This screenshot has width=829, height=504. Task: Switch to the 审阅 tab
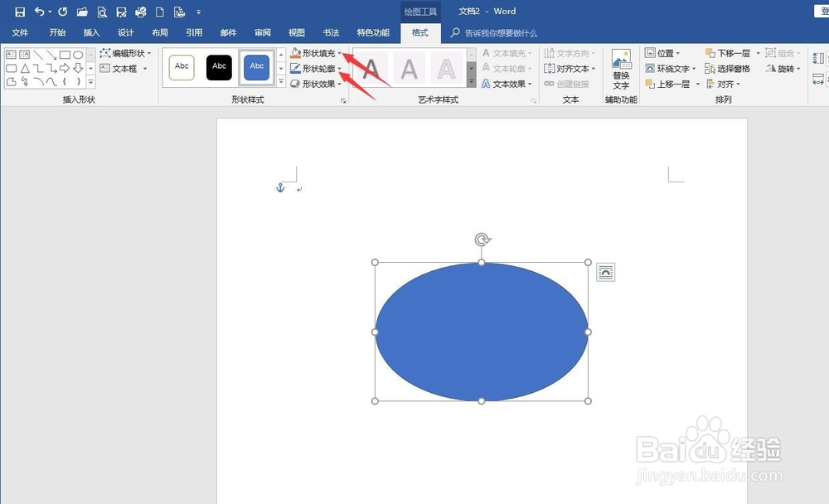(263, 33)
